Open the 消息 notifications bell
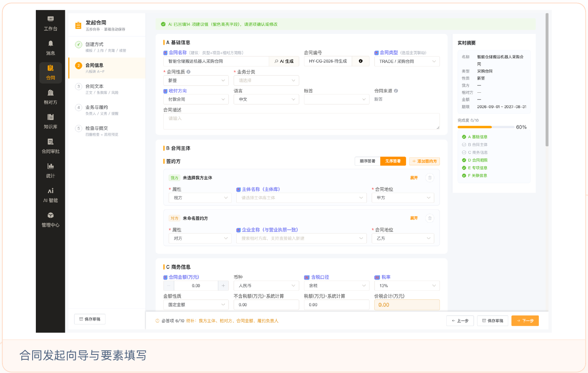 click(50, 48)
